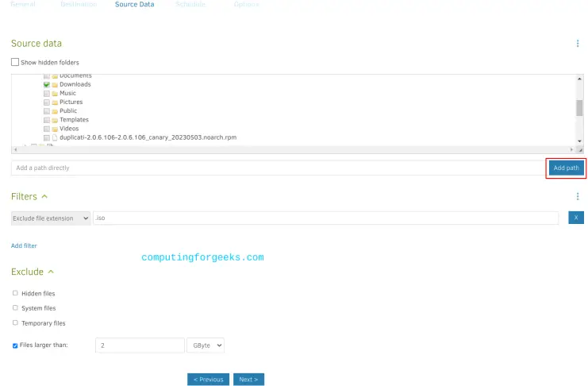Click the Add path button
This screenshot has height=386, width=588.
point(566,168)
